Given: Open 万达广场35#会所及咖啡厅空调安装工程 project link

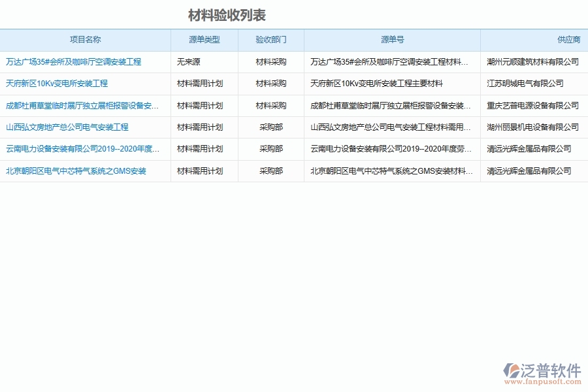Looking at the screenshot, I should point(74,62).
